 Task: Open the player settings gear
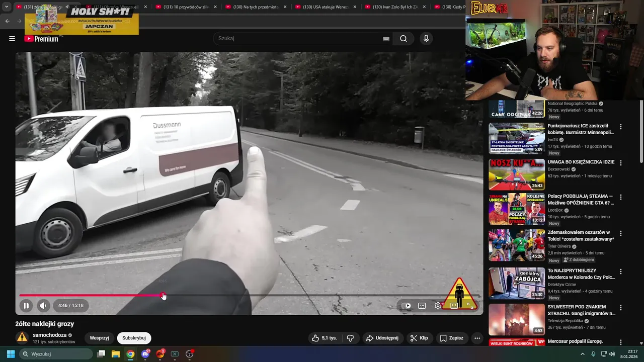[x=438, y=305]
